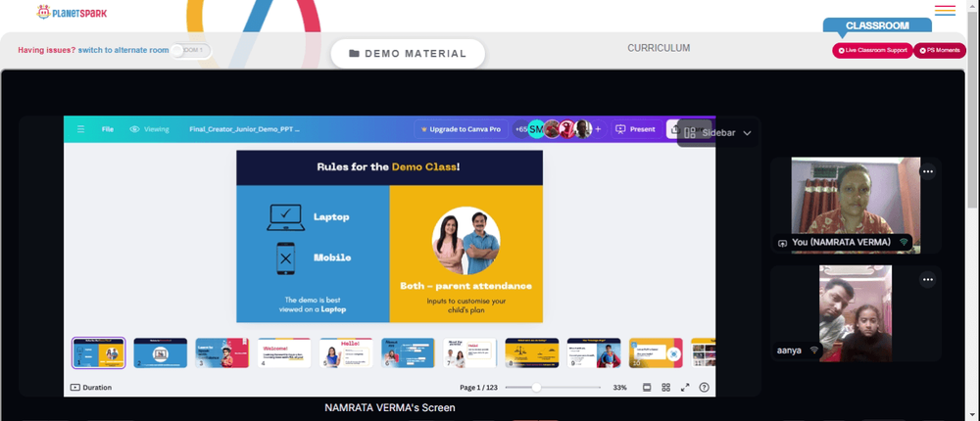Click the +65 collaborators badge

point(520,129)
